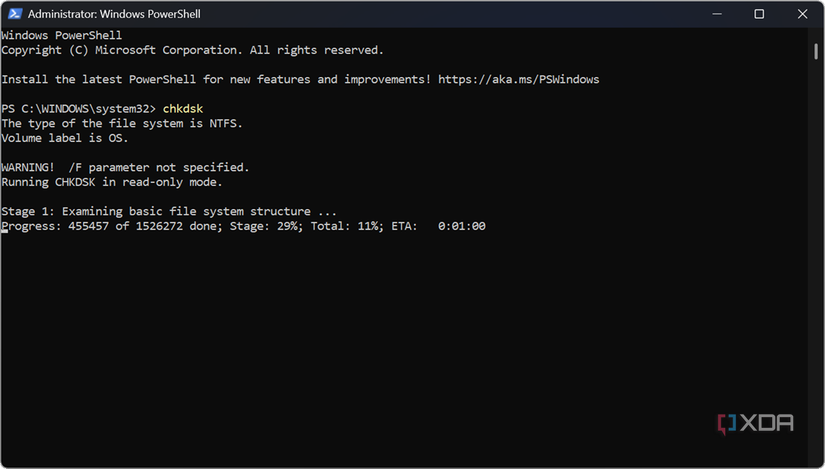The image size is (825, 469).
Task: Maximize the PowerShell window
Action: (759, 14)
